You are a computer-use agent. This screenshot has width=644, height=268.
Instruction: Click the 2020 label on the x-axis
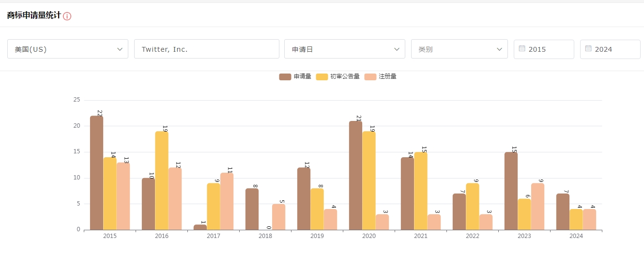(x=369, y=236)
